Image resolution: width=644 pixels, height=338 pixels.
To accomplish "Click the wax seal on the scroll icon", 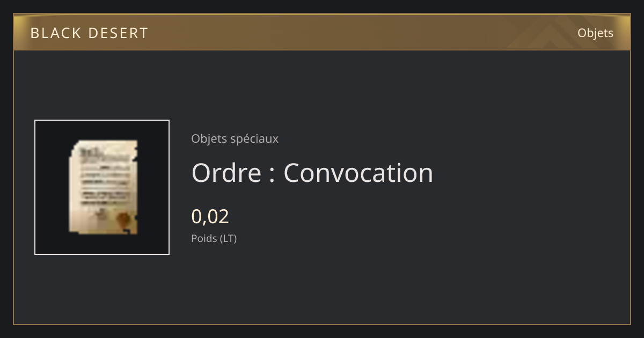I will (124, 219).
